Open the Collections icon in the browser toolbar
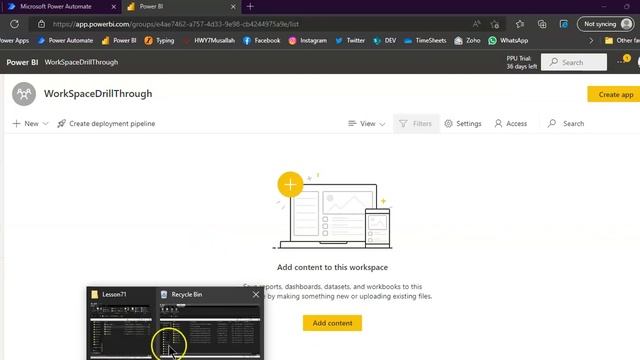Screen dimensions: 640x360 [x=542, y=24]
